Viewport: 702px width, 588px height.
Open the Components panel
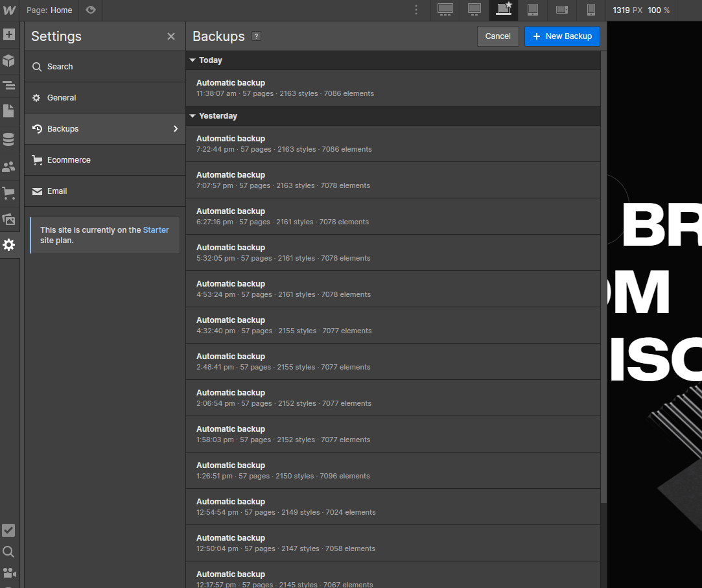(9, 60)
